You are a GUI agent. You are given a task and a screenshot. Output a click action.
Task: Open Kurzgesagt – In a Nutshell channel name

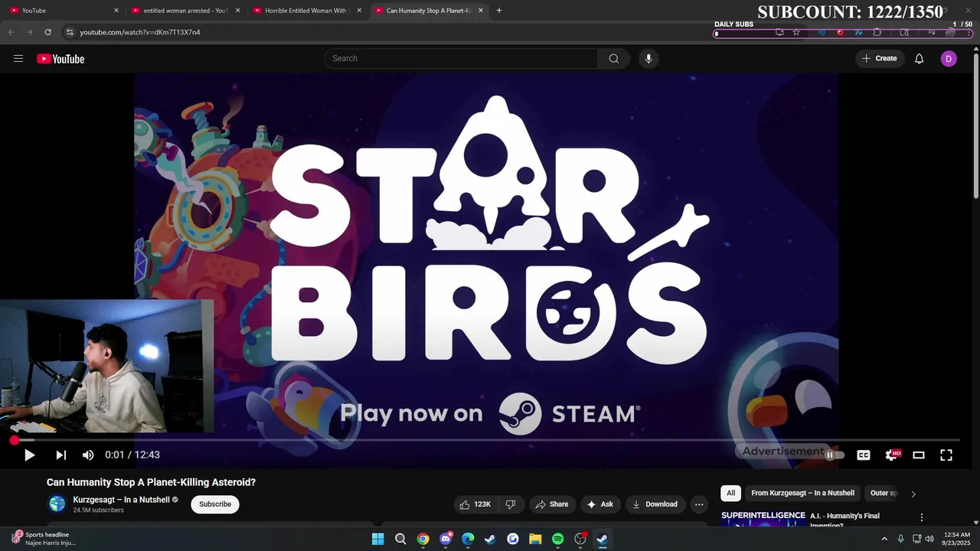pyautogui.click(x=121, y=500)
